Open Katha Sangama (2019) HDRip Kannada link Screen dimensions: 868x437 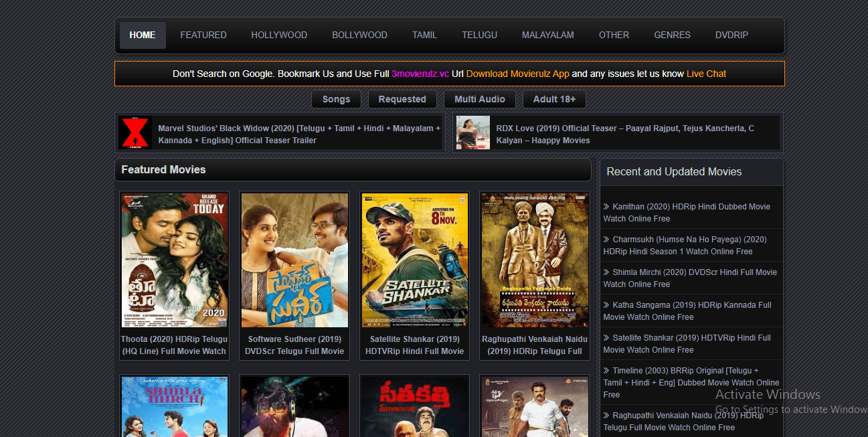coord(687,311)
